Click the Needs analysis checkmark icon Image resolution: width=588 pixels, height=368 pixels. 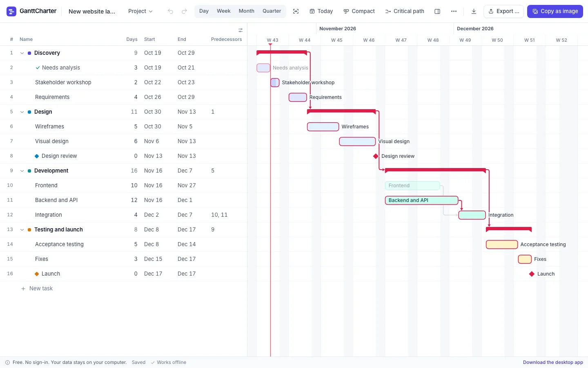pyautogui.click(x=38, y=67)
